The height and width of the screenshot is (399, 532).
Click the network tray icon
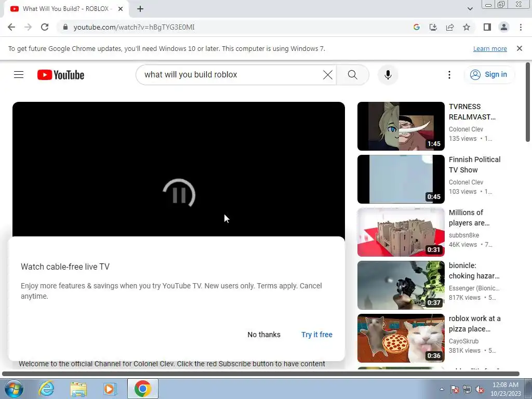tap(467, 389)
